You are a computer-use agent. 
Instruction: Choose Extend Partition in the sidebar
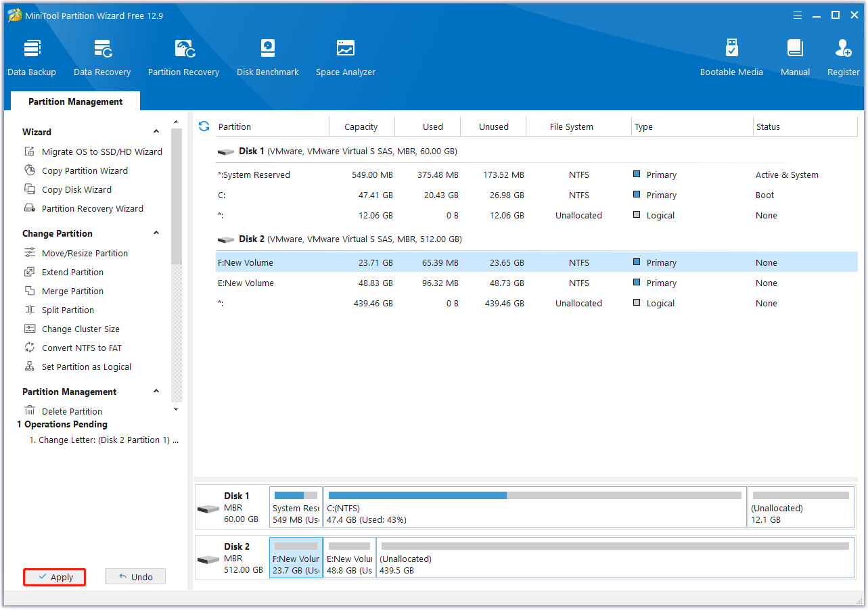(72, 272)
